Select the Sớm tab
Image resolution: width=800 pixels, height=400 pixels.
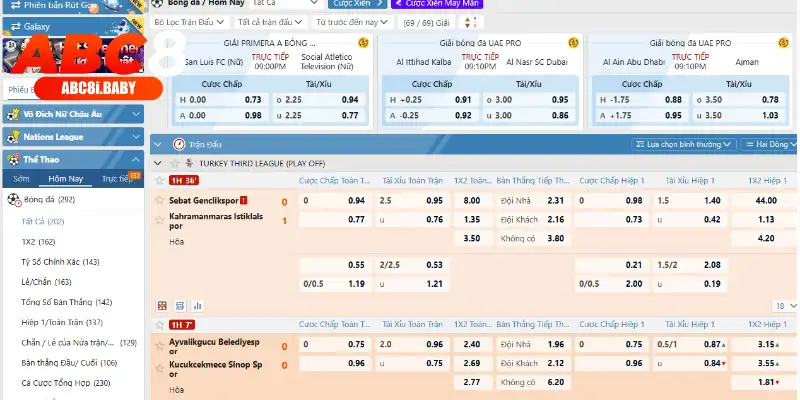pyautogui.click(x=23, y=179)
